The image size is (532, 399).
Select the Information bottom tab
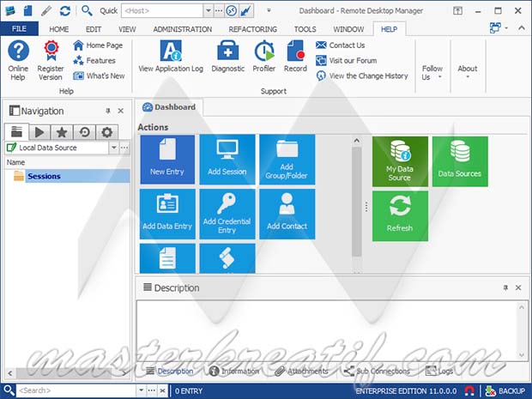pyautogui.click(x=234, y=372)
